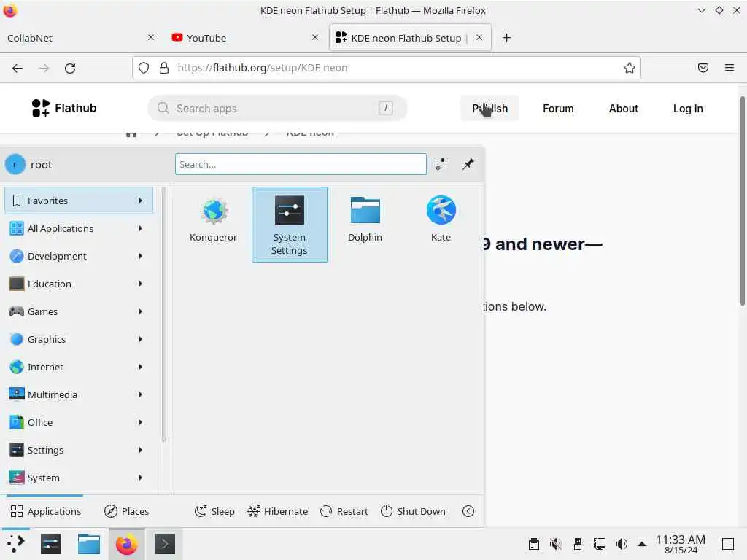The image size is (747, 560).
Task: Open a new Firefox tab
Action: click(x=506, y=38)
